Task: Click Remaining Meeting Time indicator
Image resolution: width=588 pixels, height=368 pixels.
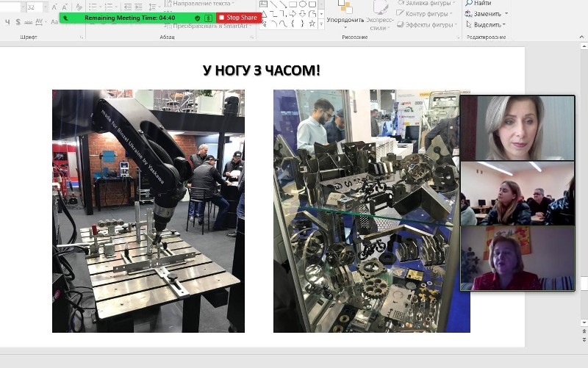Action: click(x=130, y=18)
